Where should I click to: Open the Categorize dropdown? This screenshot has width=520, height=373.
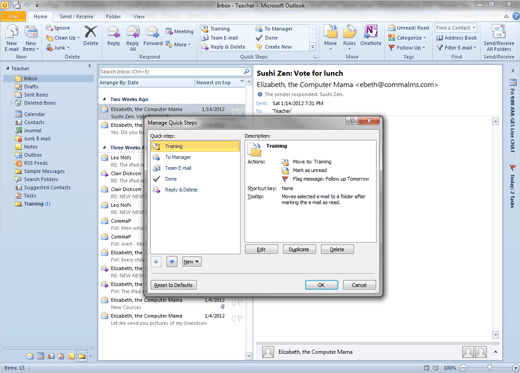[407, 38]
